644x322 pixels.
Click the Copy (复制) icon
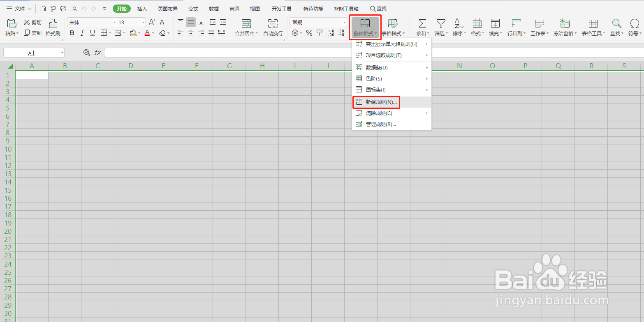point(27,33)
